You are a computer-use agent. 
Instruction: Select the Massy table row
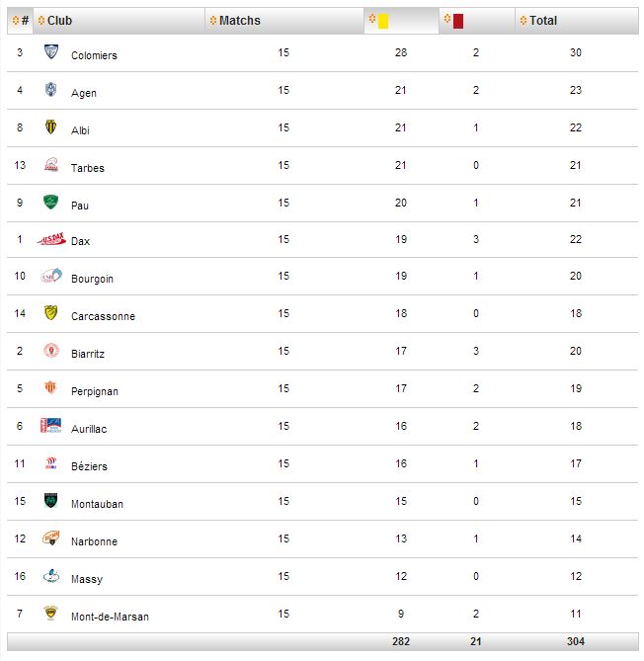tap(322, 576)
